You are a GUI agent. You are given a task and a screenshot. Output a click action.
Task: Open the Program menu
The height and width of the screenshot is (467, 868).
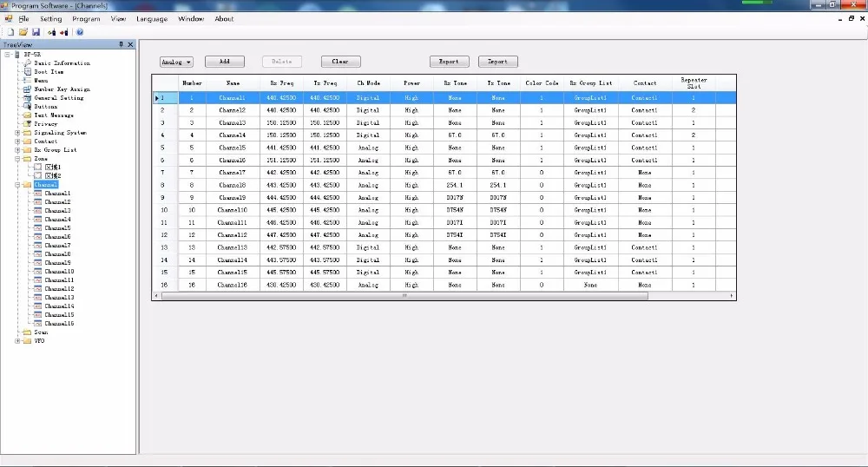pyautogui.click(x=86, y=19)
